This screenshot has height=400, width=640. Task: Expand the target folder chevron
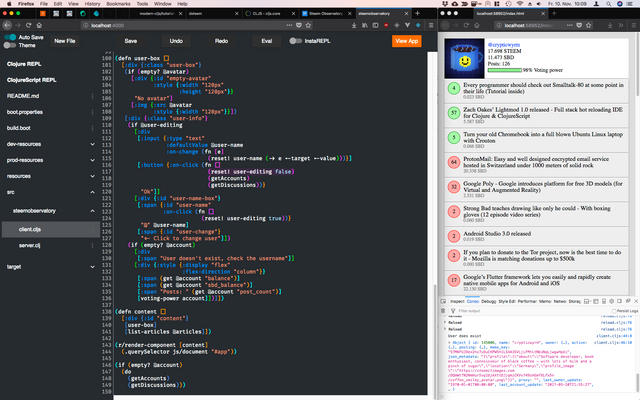point(92,267)
